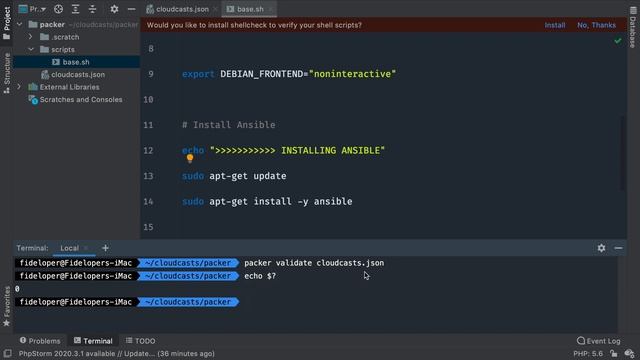The height and width of the screenshot is (360, 640).
Task: Change PHP: 5.6 language level
Action: point(588,353)
